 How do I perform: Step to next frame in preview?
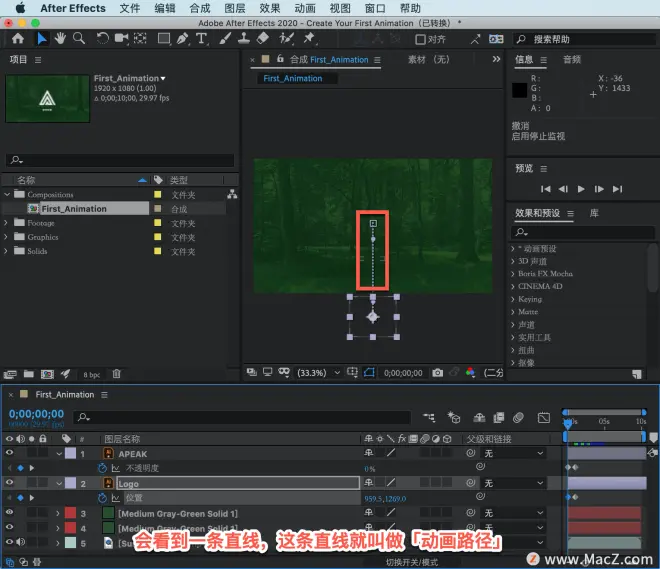(599, 189)
